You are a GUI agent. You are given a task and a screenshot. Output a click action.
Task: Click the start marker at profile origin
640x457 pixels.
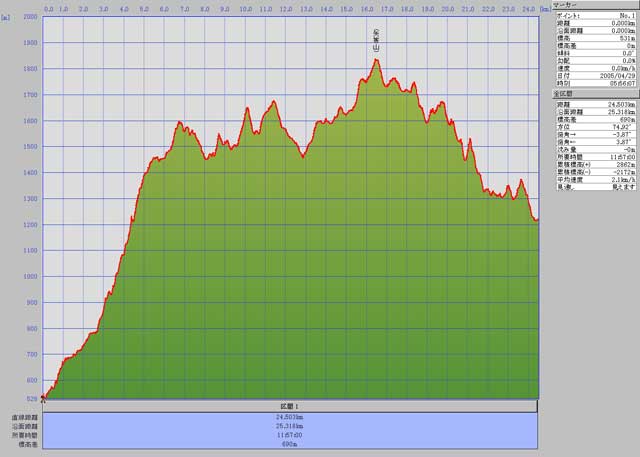[44, 396]
